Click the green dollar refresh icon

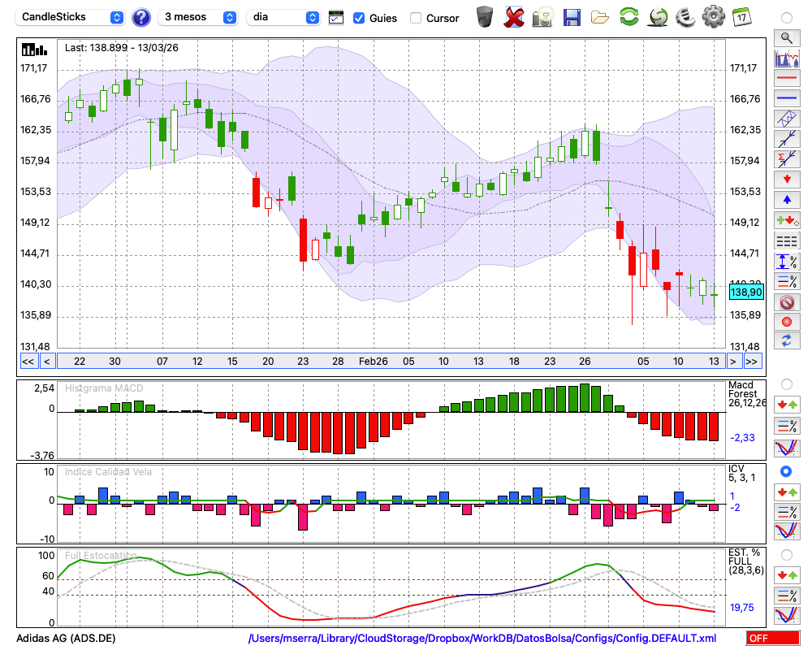658,17
